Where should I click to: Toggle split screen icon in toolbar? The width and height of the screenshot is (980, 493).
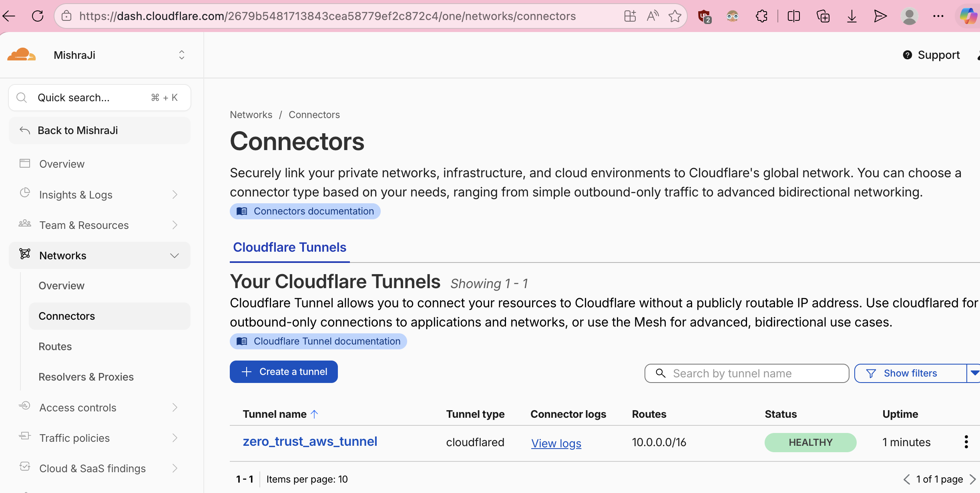point(793,16)
